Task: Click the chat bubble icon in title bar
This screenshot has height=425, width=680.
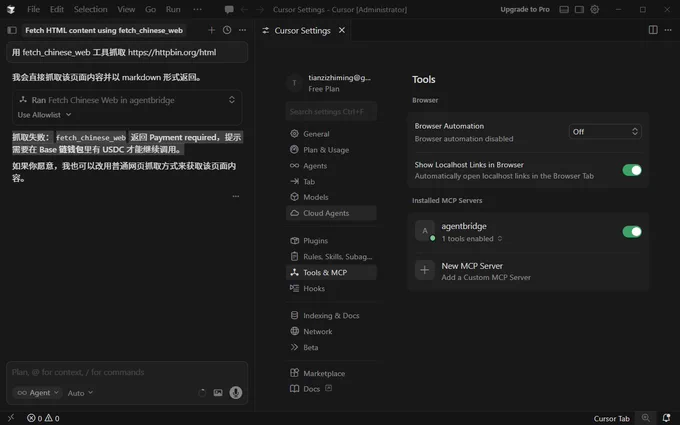Action: (x=229, y=10)
